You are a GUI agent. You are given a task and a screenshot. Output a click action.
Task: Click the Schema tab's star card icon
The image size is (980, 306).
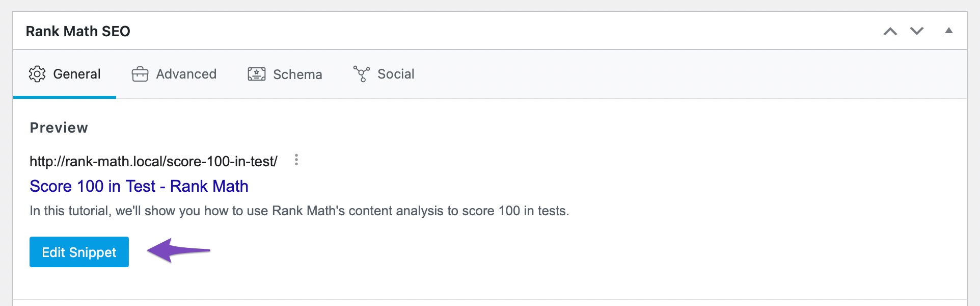tap(257, 74)
